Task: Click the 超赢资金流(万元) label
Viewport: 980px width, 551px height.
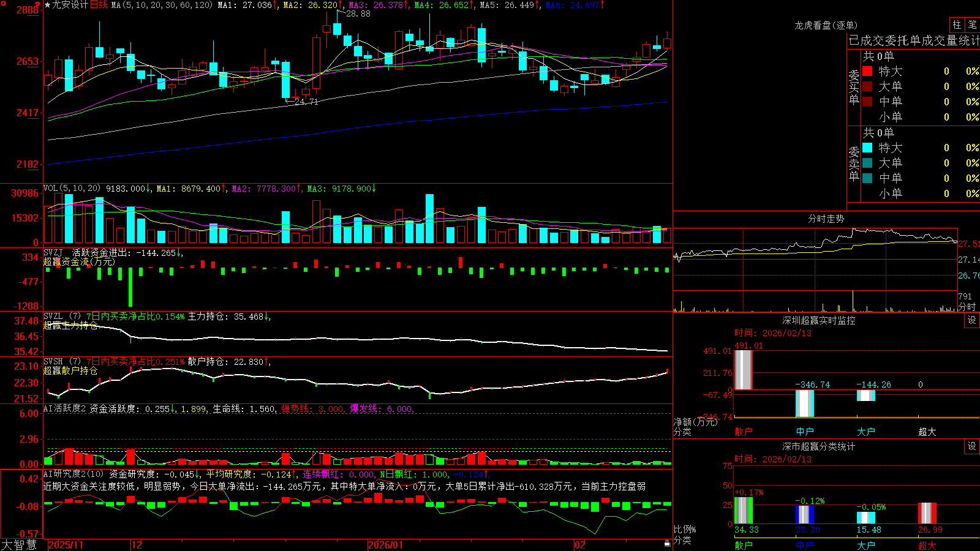Action: [79, 261]
